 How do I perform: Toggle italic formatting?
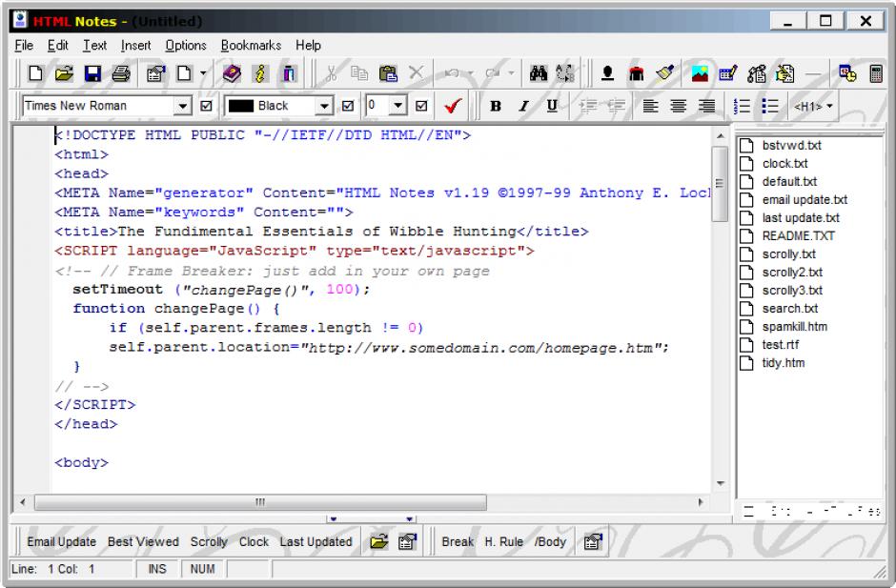click(523, 106)
